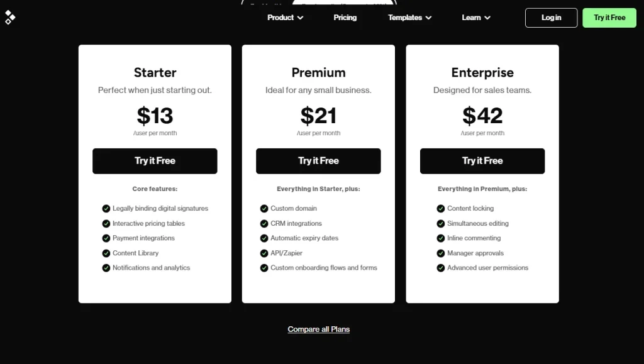Viewport: 644px width, 364px height.
Task: Click checkmark icon beside Automatic expiry dates
Action: 264,238
